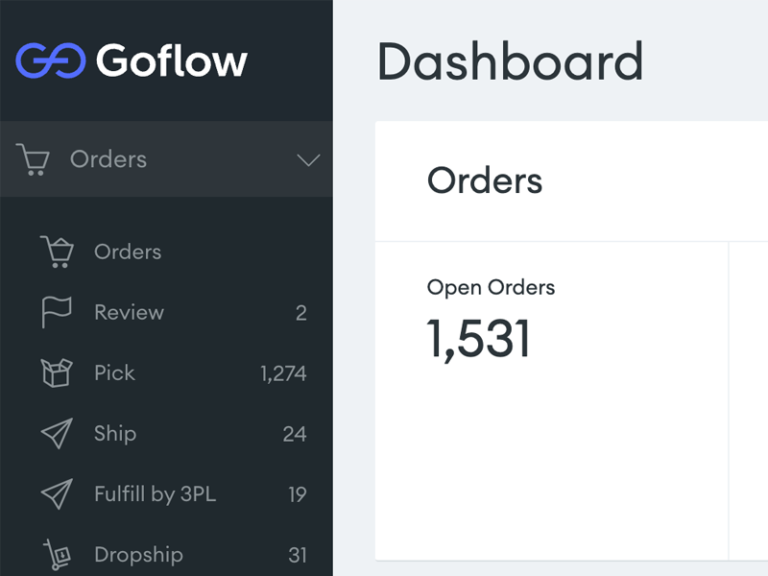
Task: Click the Goflow logo icon
Action: [50, 61]
